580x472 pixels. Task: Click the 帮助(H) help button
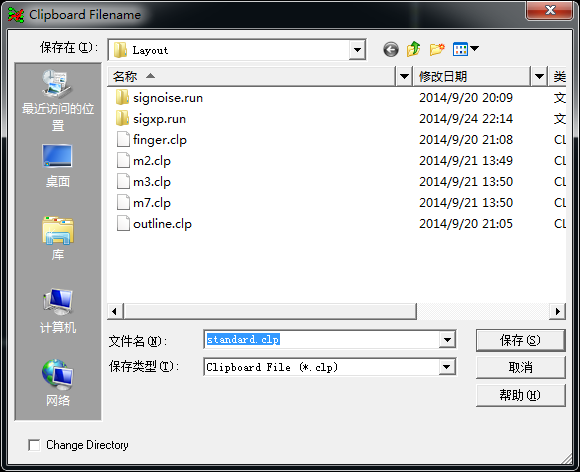pos(520,395)
